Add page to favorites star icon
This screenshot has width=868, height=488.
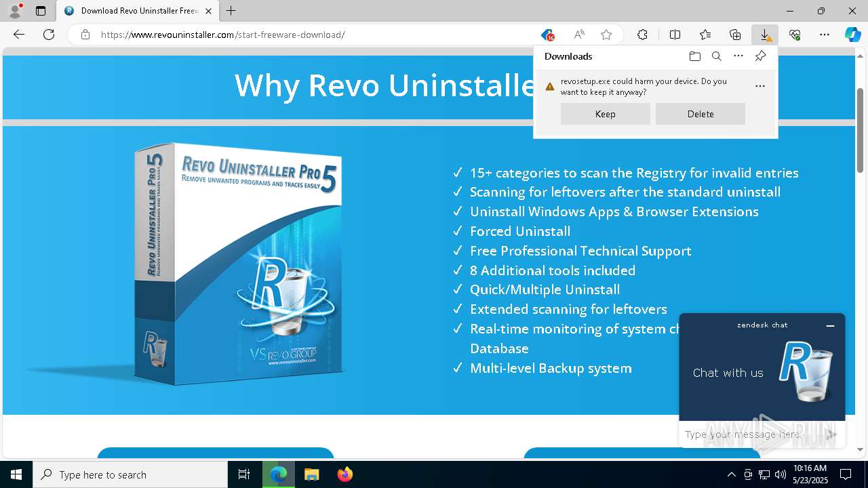(606, 35)
